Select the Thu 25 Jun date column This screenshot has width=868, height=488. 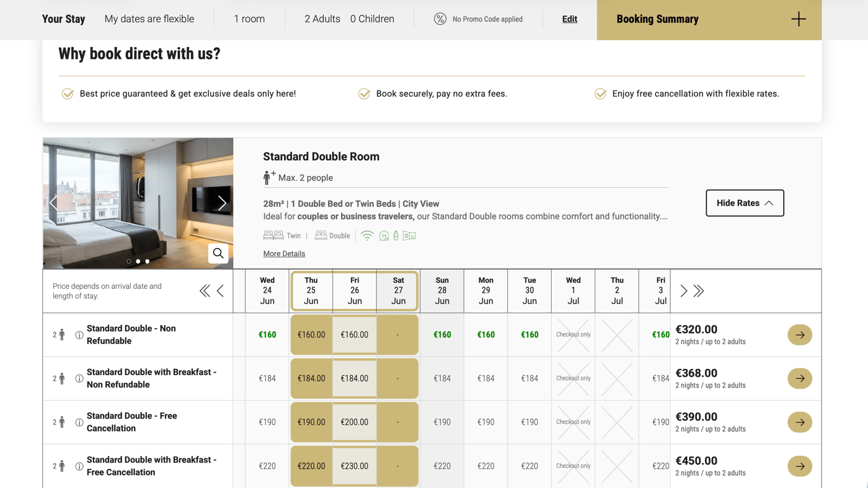coord(311,291)
